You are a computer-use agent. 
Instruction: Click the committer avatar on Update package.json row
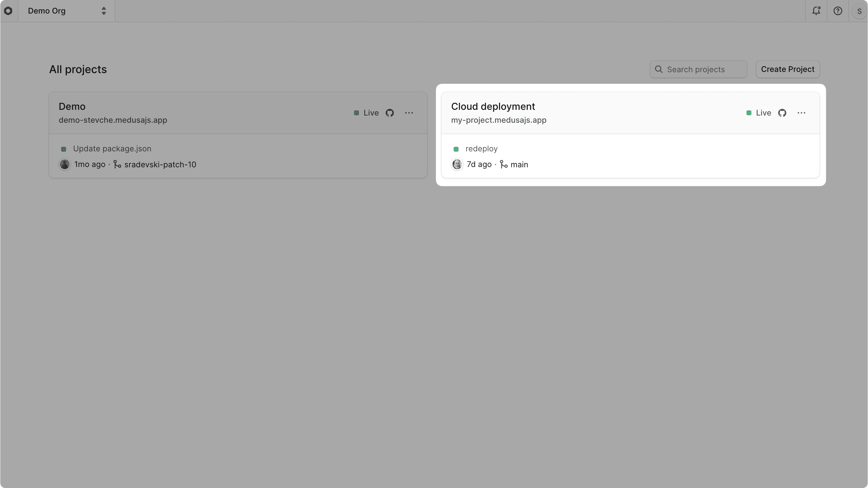pyautogui.click(x=64, y=164)
